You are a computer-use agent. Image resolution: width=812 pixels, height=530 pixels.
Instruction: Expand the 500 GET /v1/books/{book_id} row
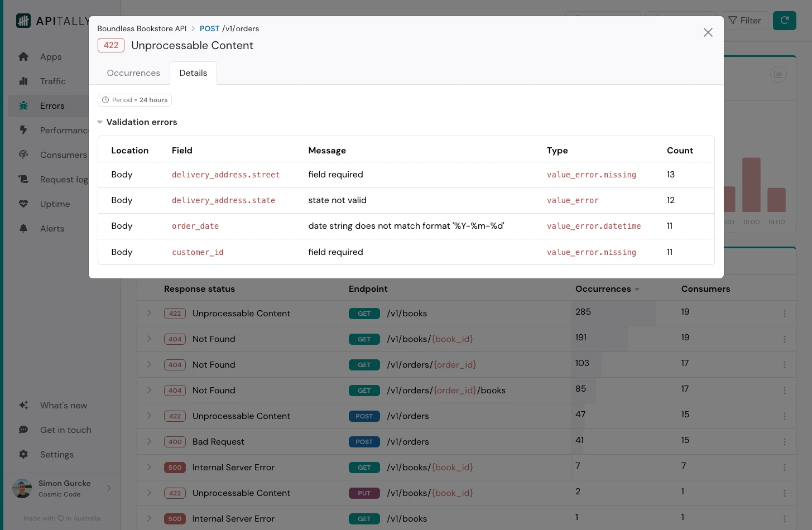click(x=149, y=467)
